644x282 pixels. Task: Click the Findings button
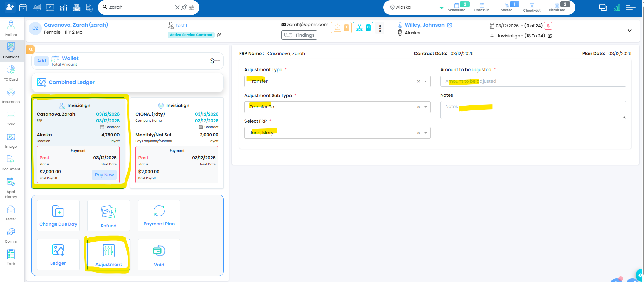click(299, 35)
